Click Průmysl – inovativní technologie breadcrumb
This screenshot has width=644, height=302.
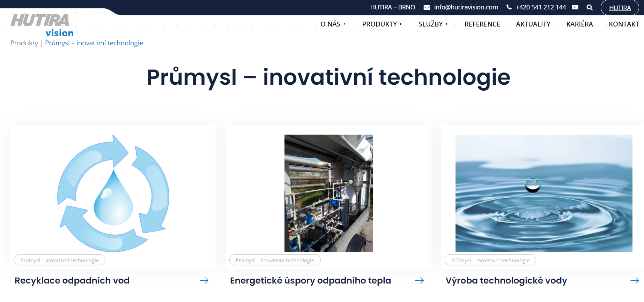(x=94, y=43)
